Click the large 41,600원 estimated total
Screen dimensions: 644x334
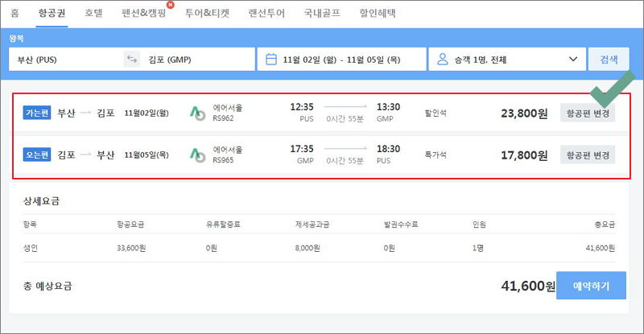click(x=528, y=286)
